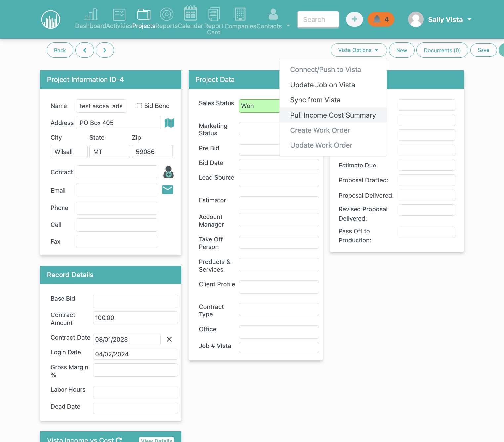Viewport: 504px width, 442px height.
Task: Click the envelope icon beside Email
Action: [168, 190]
